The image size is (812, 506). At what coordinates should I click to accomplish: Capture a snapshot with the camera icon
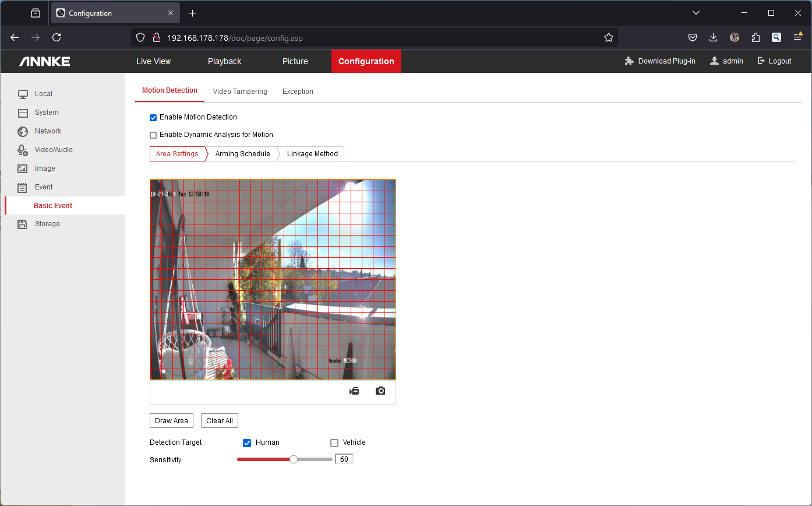380,391
